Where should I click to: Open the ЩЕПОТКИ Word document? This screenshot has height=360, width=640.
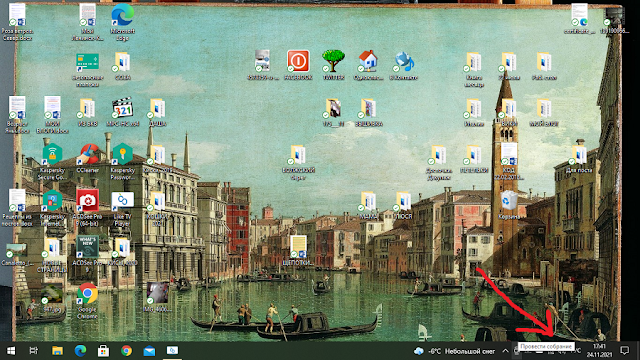[x=298, y=251]
